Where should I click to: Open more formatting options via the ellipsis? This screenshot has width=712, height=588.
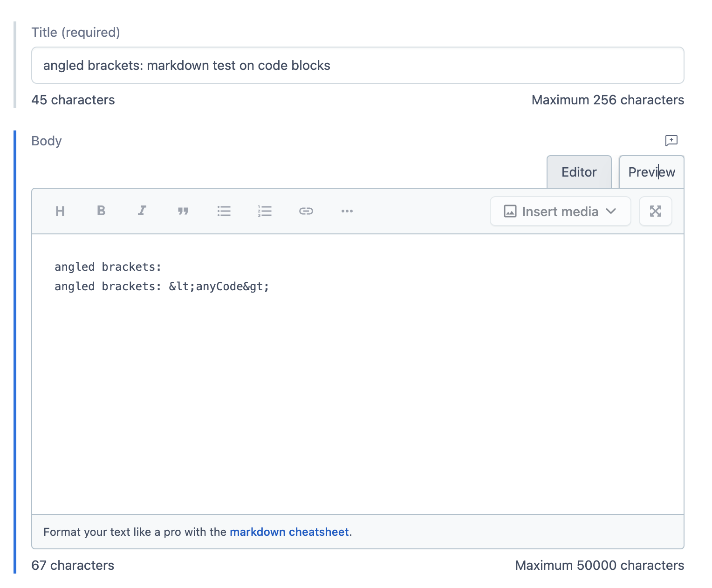[347, 211]
